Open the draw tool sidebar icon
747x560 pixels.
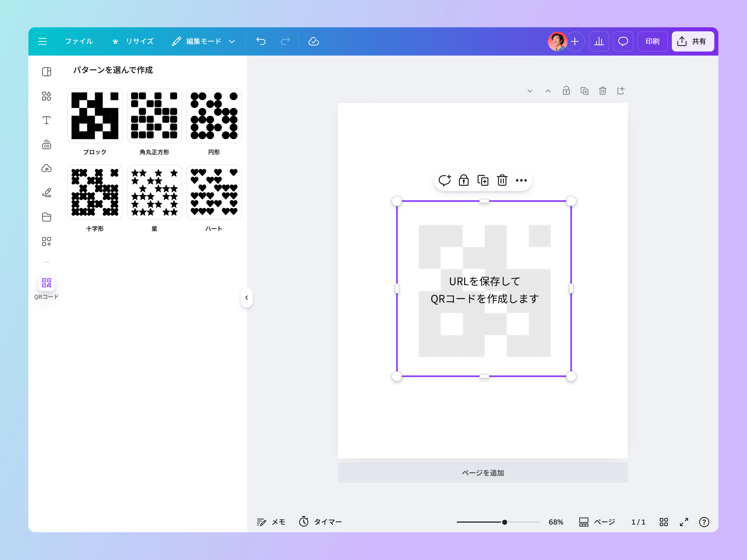tap(47, 193)
